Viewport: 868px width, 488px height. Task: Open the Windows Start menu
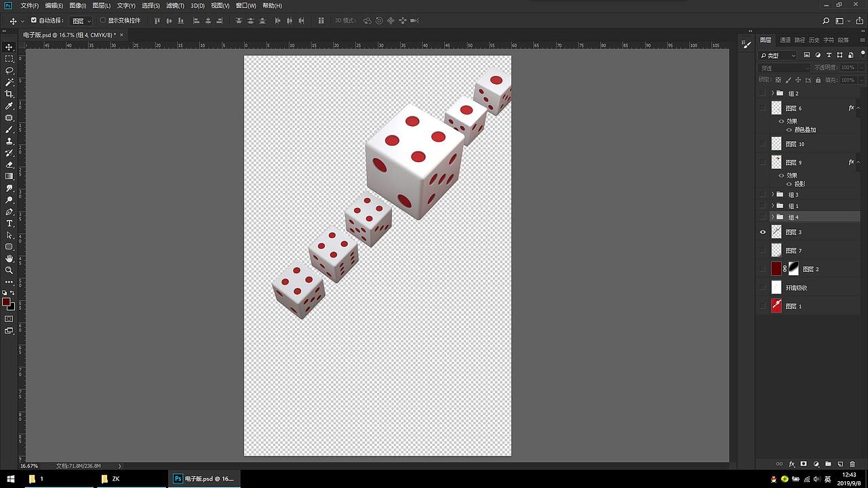point(11,479)
